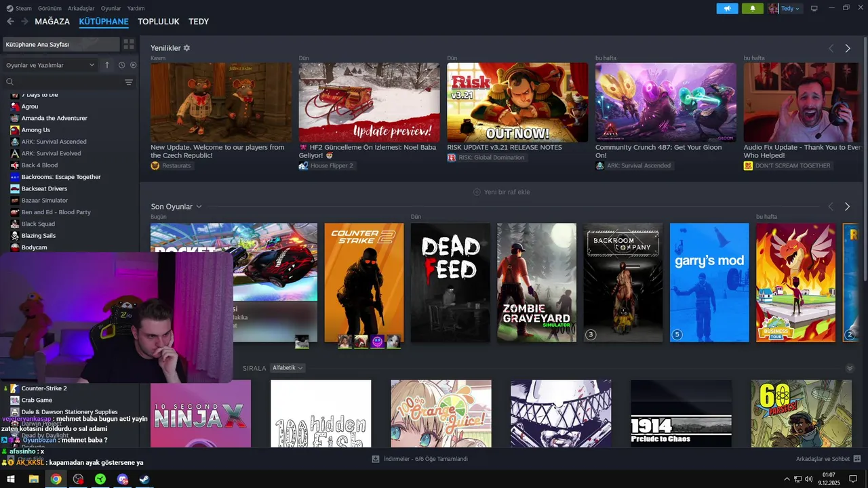
Task: Show next Yenilikler news items arrow
Action: click(847, 48)
